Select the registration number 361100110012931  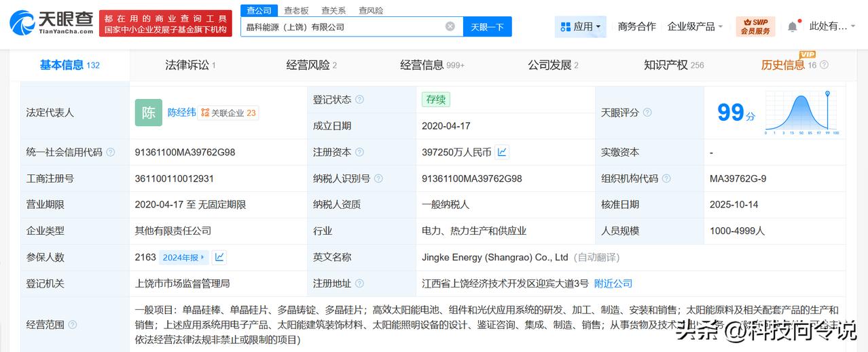point(175,179)
